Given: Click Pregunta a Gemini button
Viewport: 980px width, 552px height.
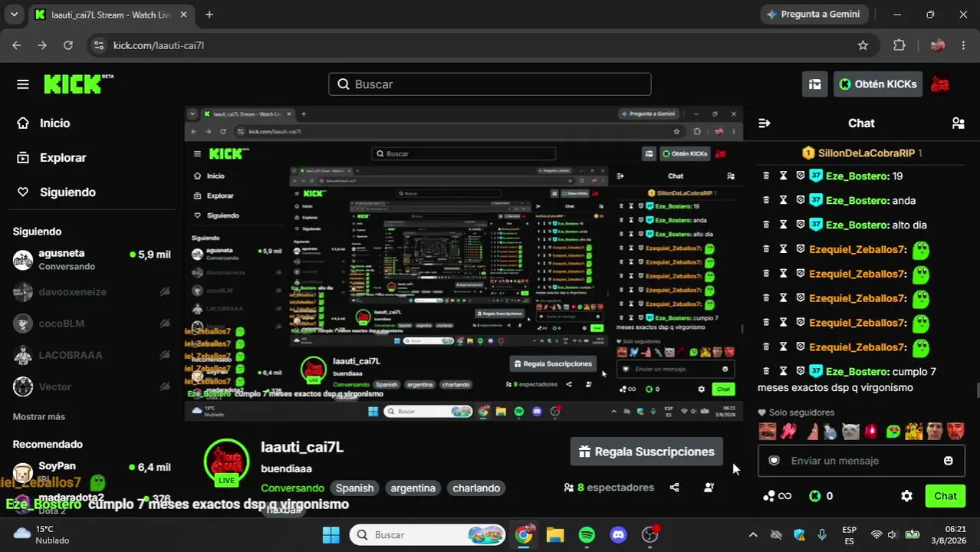Looking at the screenshot, I should (x=814, y=15).
